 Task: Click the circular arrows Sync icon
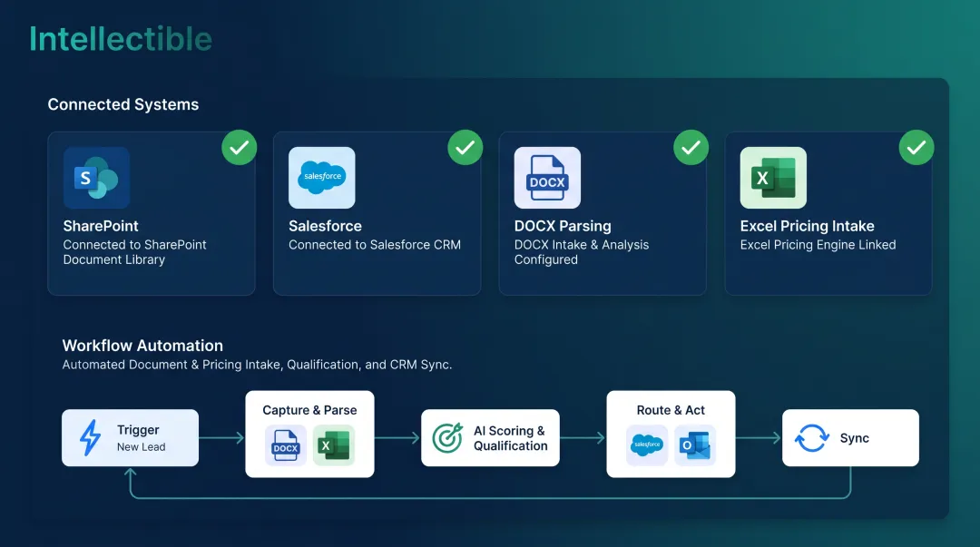pos(812,437)
